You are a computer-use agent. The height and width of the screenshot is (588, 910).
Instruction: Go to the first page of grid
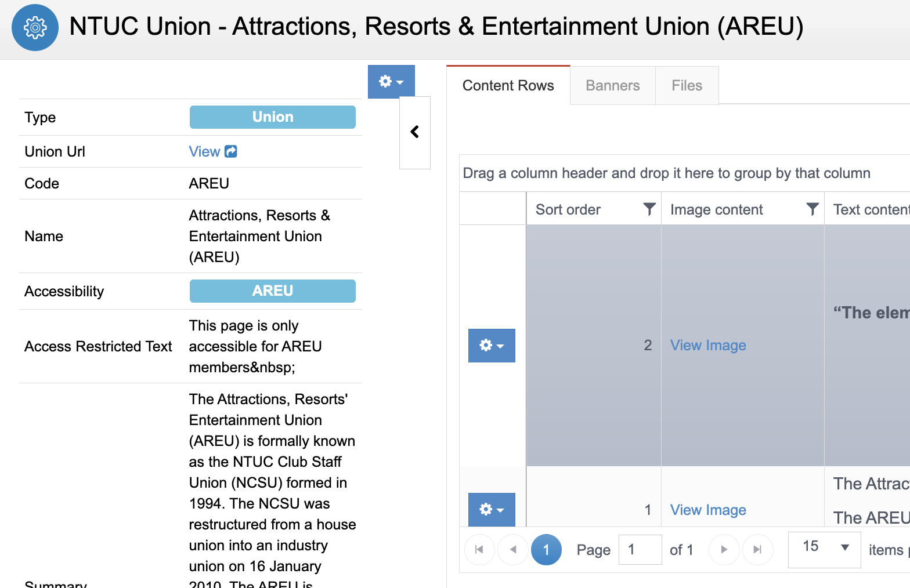point(479,550)
